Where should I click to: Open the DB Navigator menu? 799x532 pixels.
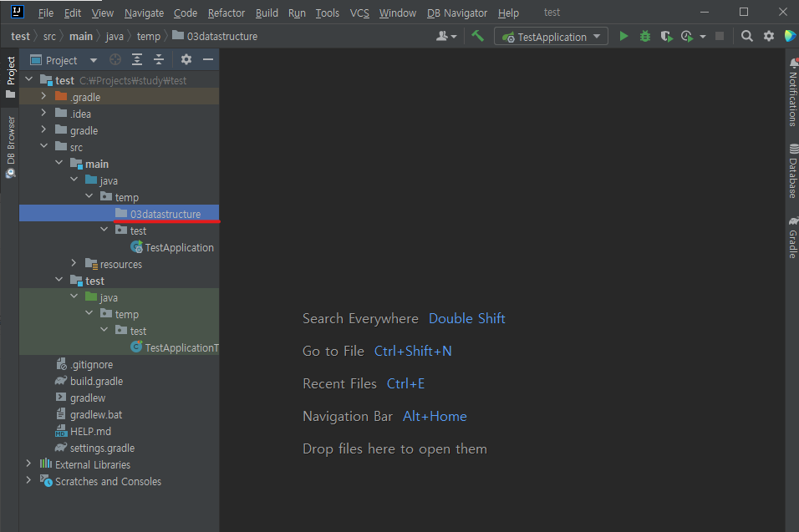tap(457, 13)
